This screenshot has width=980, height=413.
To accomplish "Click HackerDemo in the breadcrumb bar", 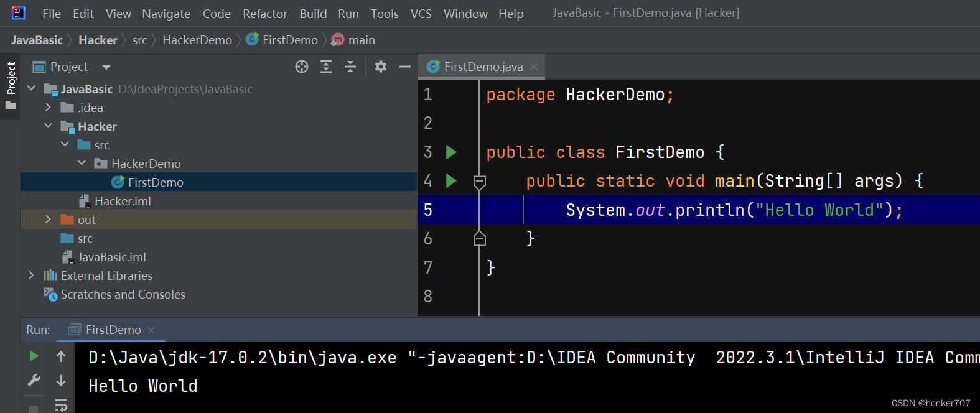I will [197, 40].
